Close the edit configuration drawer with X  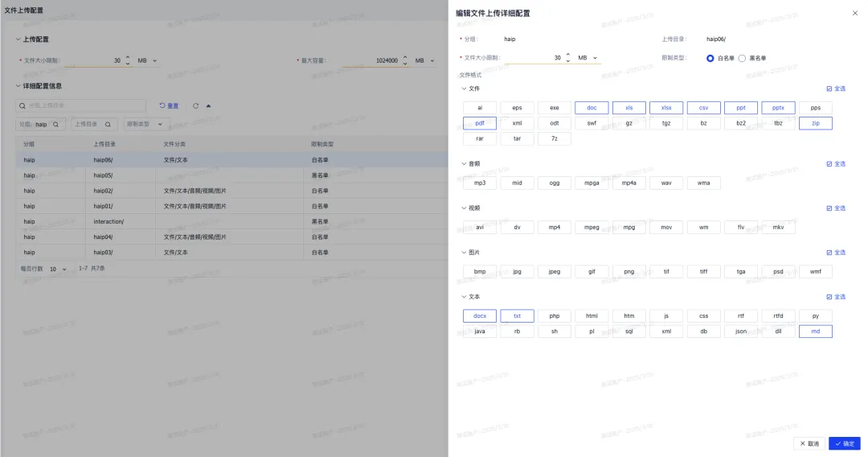click(854, 13)
